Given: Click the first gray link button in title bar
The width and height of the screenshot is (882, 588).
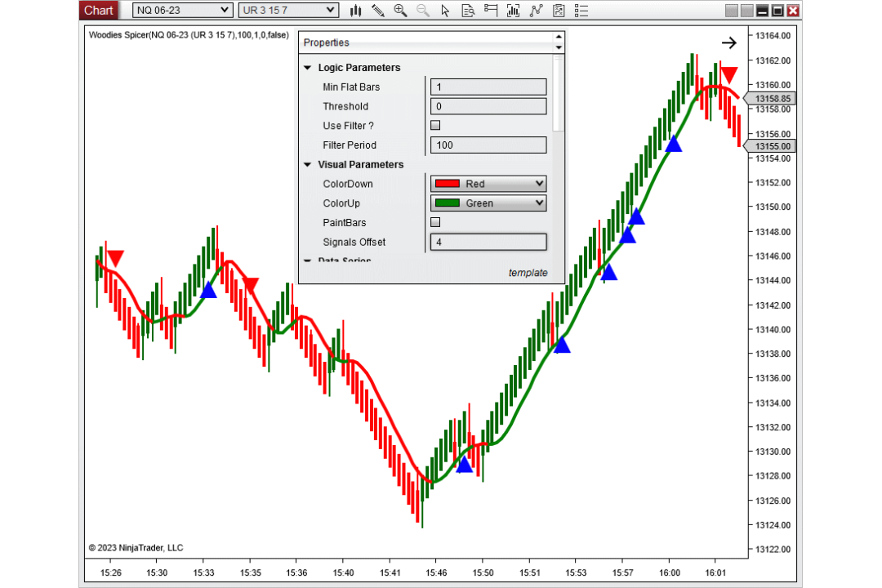Looking at the screenshot, I should [x=731, y=11].
